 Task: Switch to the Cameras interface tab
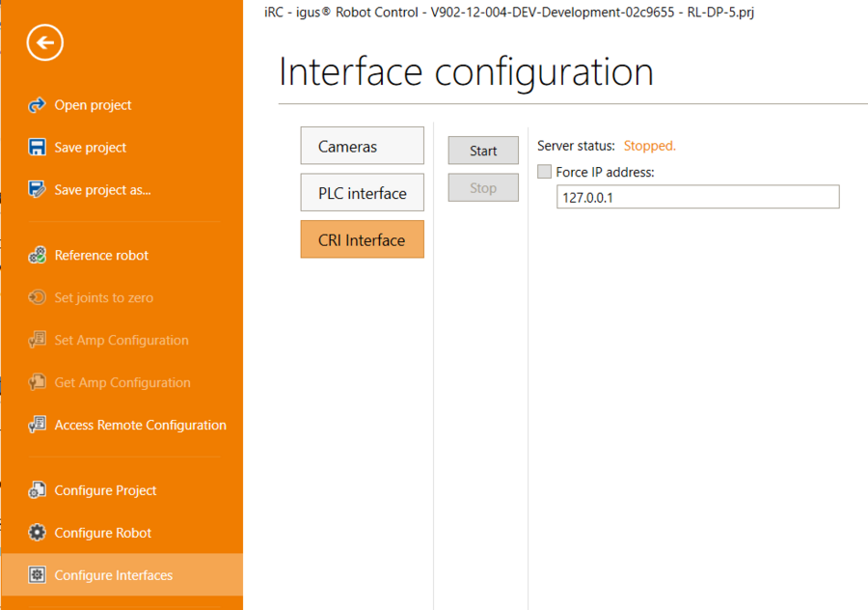tap(362, 146)
